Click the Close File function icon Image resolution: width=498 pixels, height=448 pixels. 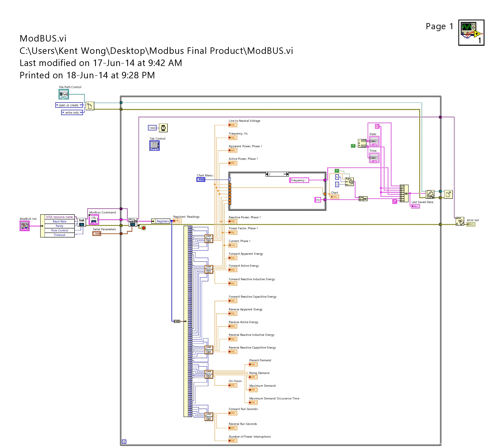[448, 194]
